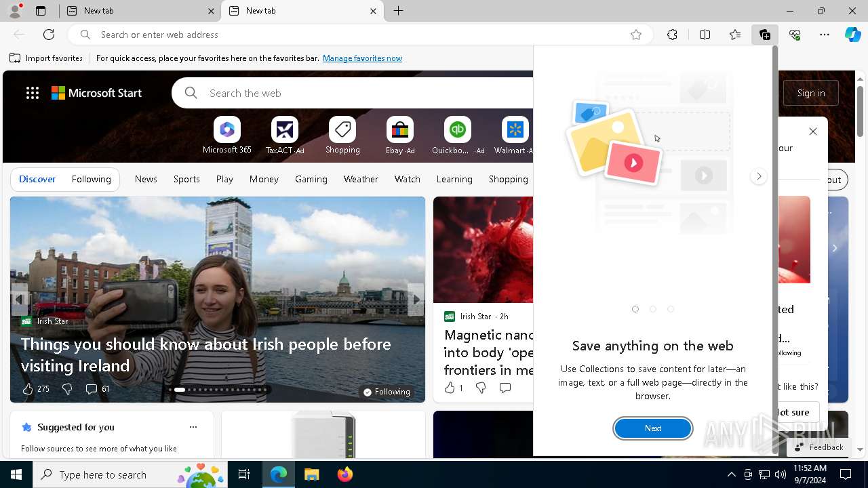
Task: Open Browser essentials icon
Action: [x=795, y=35]
